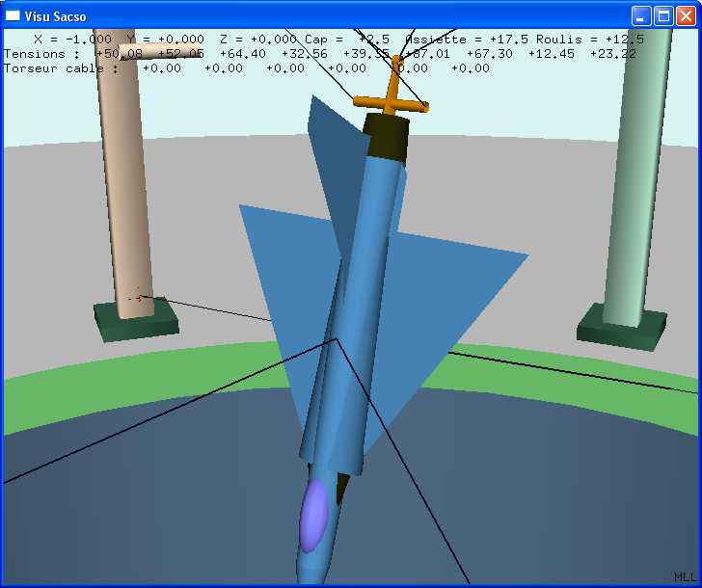Click the red marker near left pillar
The height and width of the screenshot is (588, 702).
tap(138, 298)
